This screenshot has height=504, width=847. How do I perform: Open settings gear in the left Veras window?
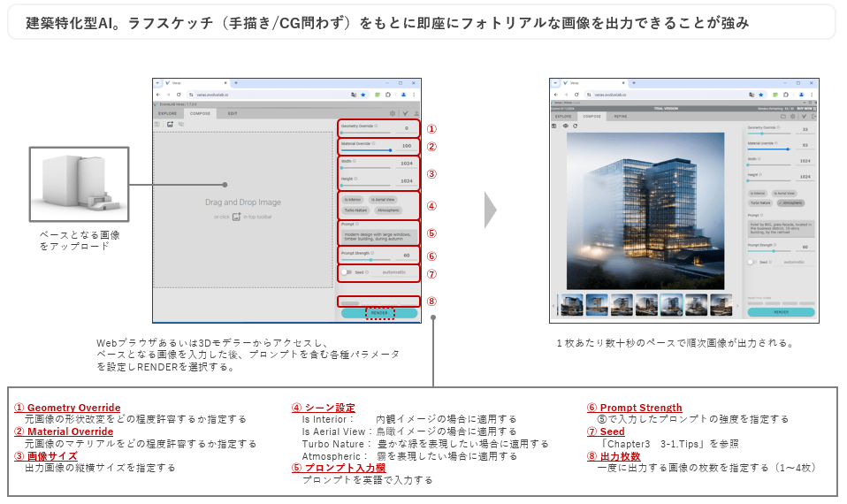tap(393, 113)
